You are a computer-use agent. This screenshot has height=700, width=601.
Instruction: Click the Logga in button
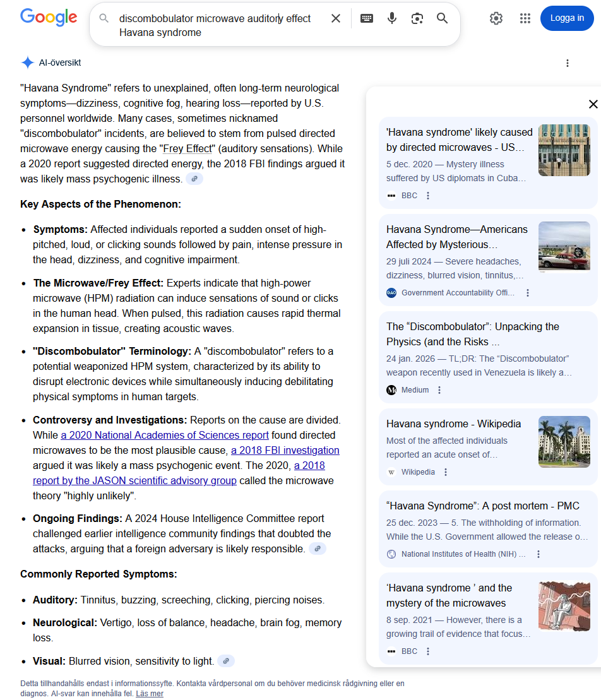(567, 18)
